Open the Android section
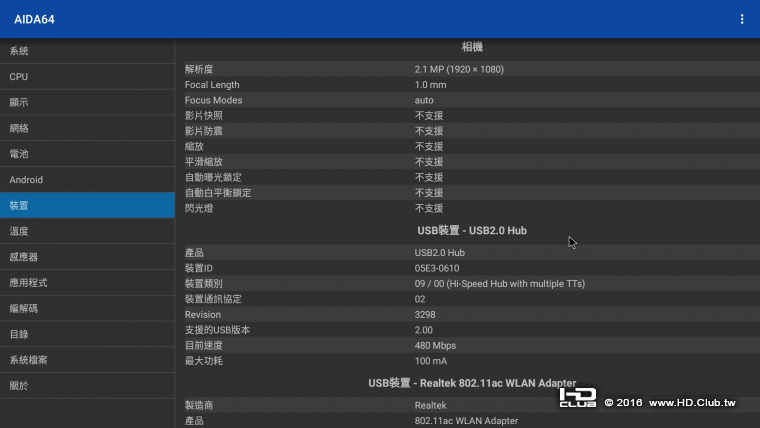 87,179
